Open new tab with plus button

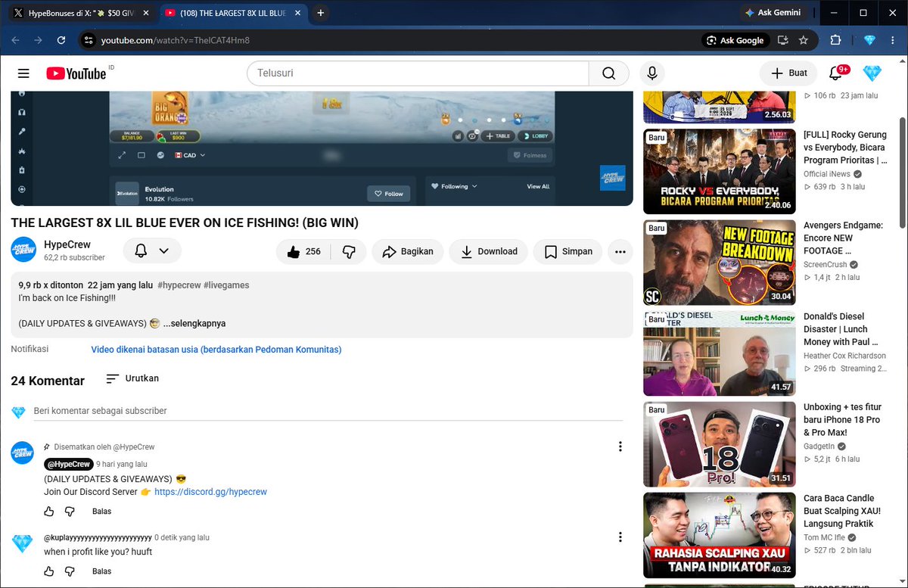(x=321, y=13)
